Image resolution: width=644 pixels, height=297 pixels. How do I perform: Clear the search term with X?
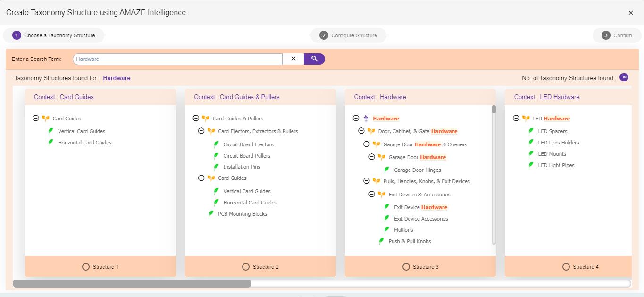293,59
